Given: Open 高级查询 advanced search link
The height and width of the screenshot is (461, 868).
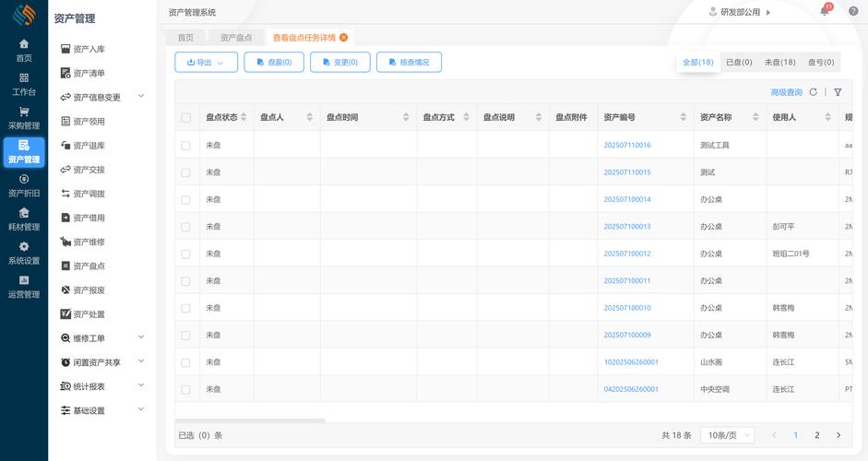Looking at the screenshot, I should (786, 92).
